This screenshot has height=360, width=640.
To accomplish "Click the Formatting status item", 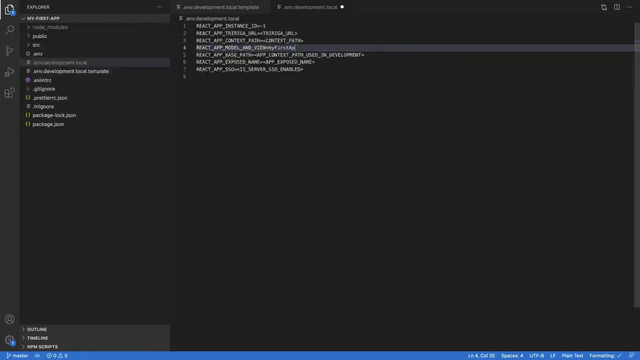I will click(x=605, y=356).
